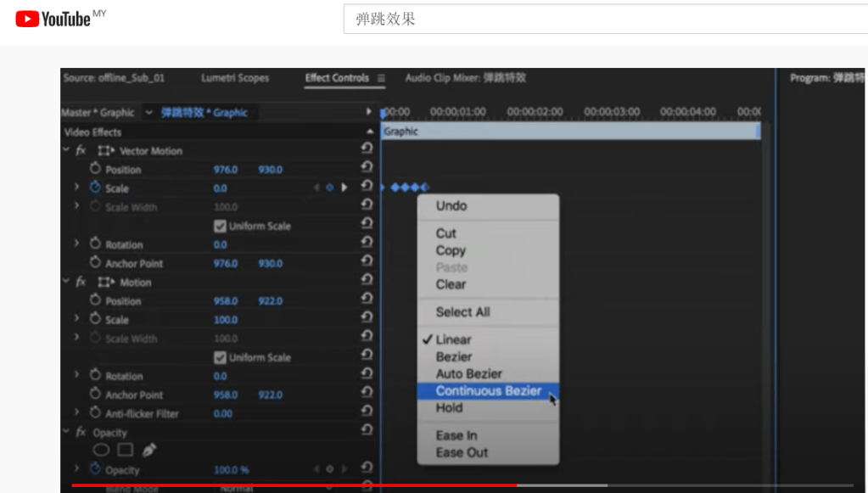Uncheck Uniform Scale under Motion effect
The height and width of the screenshot is (493, 868).
pos(220,357)
